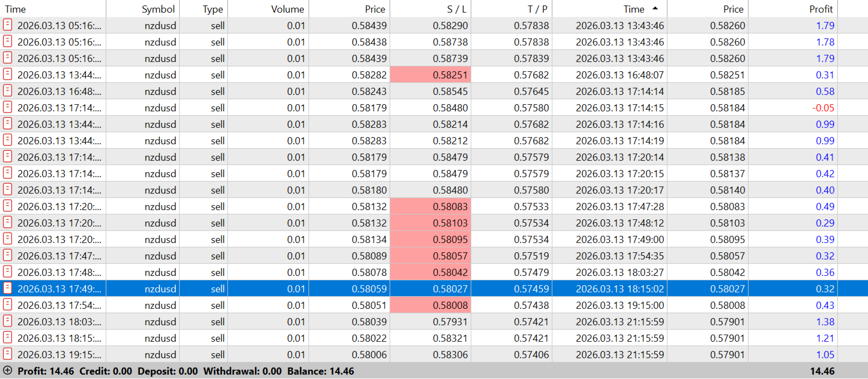Click the 'Deposit: 0.00' summary text

[168, 371]
